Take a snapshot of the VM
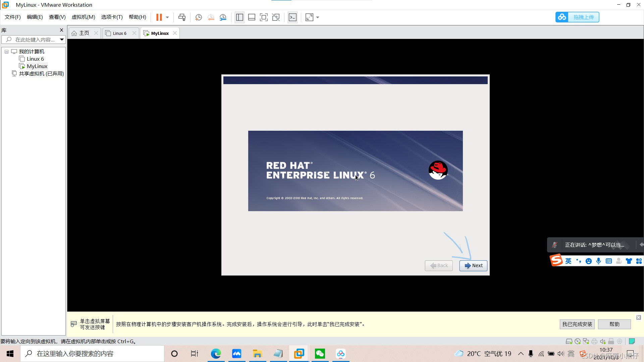The height and width of the screenshot is (362, 644). (198, 17)
